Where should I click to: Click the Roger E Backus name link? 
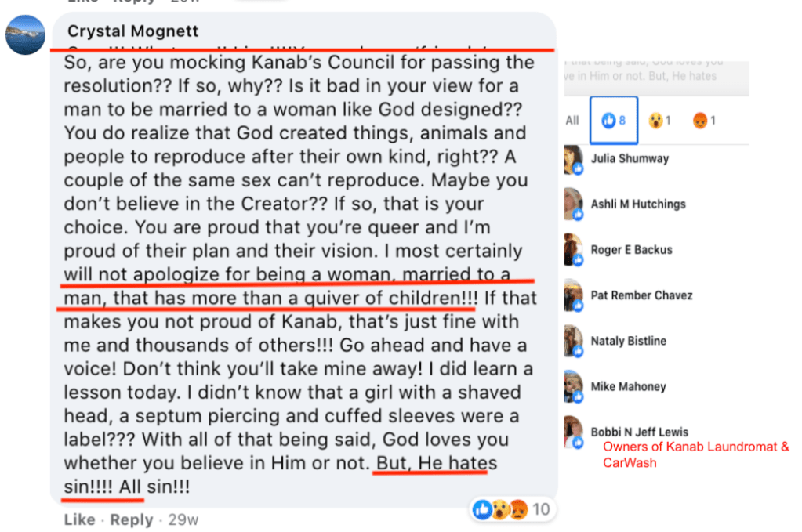(x=631, y=250)
